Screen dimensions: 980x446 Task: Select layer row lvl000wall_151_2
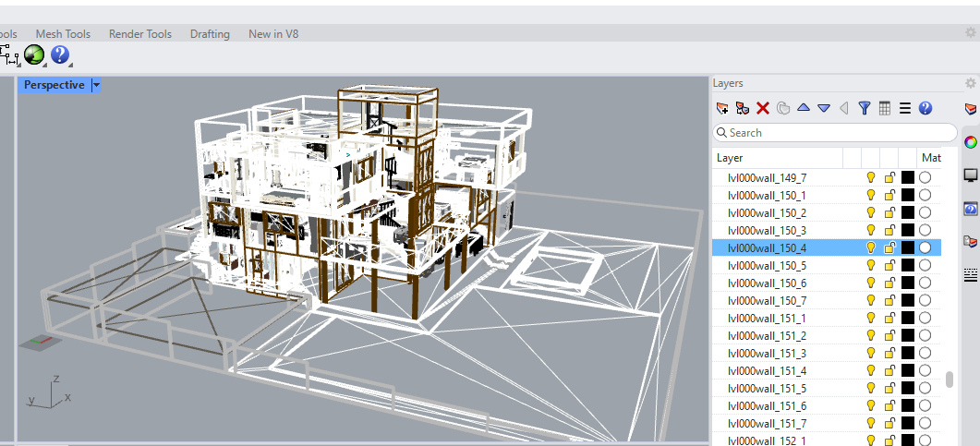tap(827, 336)
